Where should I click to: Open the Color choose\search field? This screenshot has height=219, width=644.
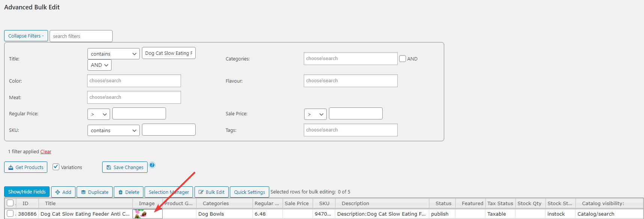(134, 81)
